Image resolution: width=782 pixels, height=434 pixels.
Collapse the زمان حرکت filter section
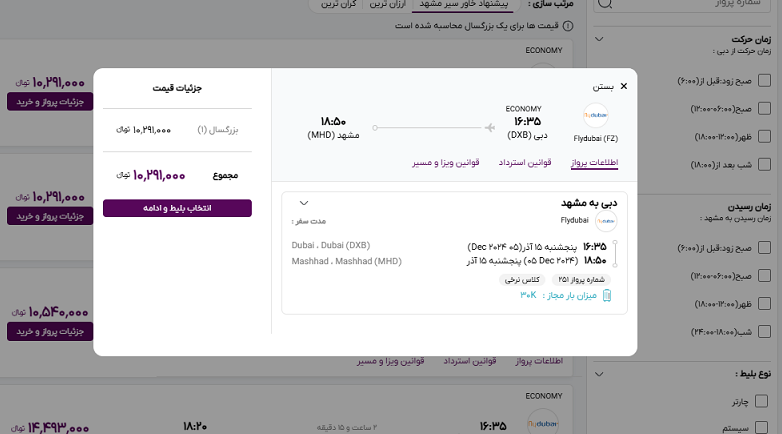click(599, 39)
